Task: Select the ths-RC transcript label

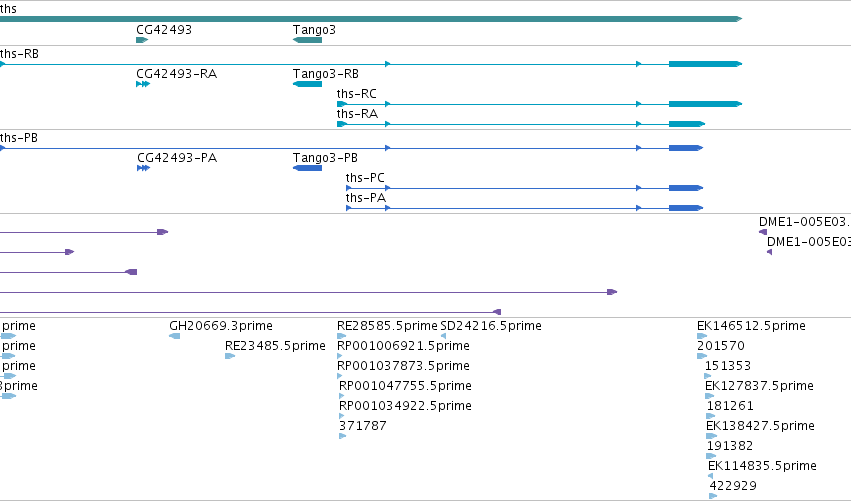Action: pyautogui.click(x=357, y=94)
